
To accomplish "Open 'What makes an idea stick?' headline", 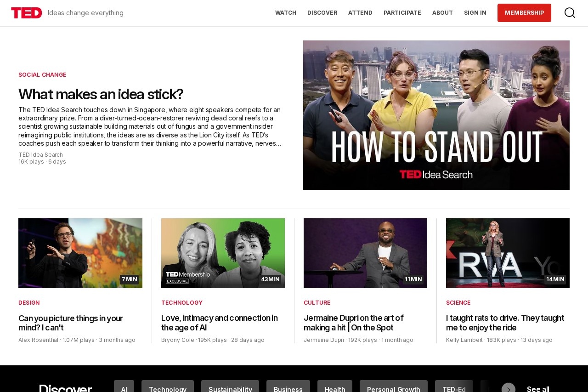I will (101, 94).
